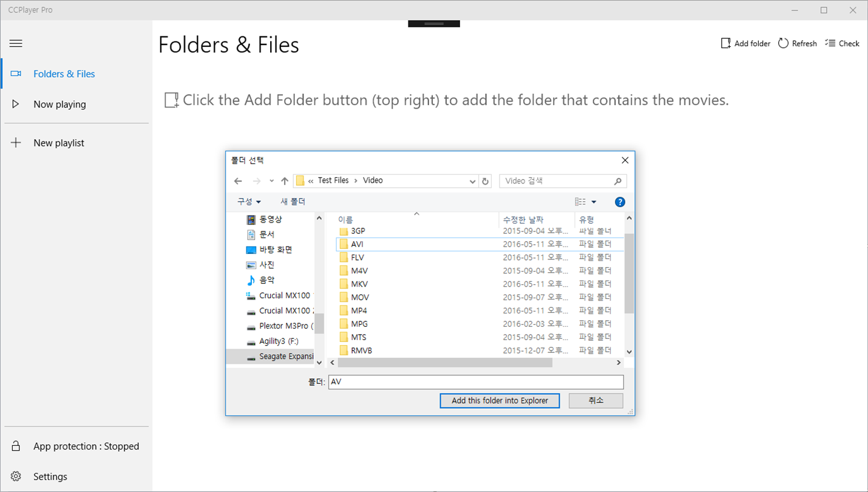Select 문서 in the navigation pane

point(261,234)
